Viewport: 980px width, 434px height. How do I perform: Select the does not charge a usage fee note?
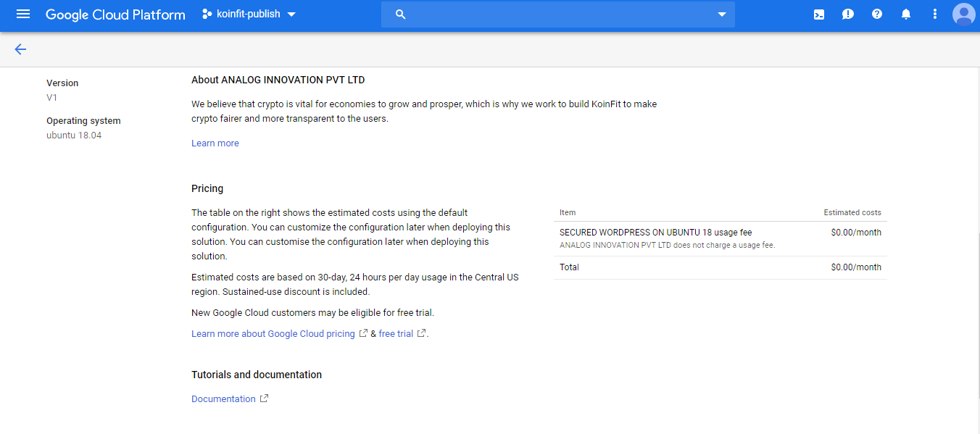click(x=668, y=245)
